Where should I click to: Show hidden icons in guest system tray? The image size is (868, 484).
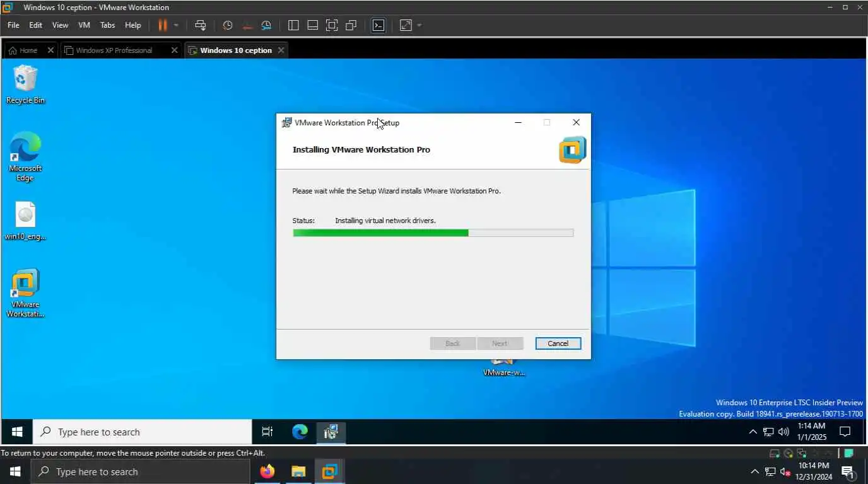[753, 432]
